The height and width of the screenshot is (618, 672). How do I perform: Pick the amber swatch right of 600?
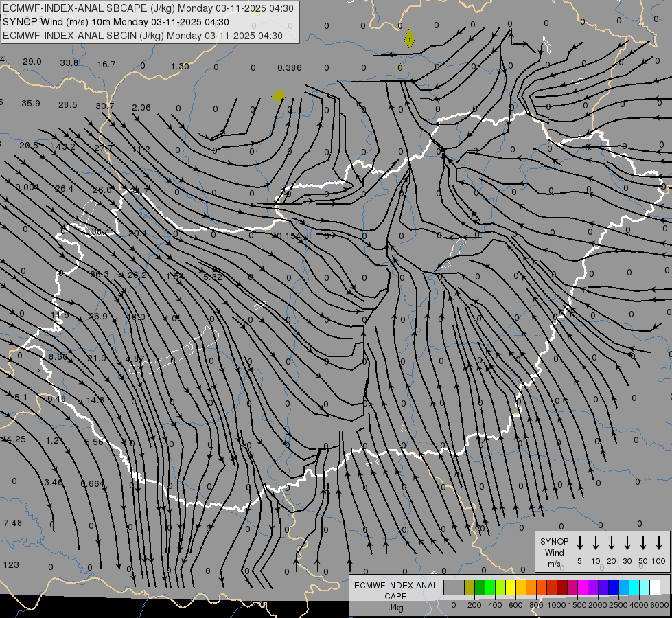pyautogui.click(x=521, y=587)
